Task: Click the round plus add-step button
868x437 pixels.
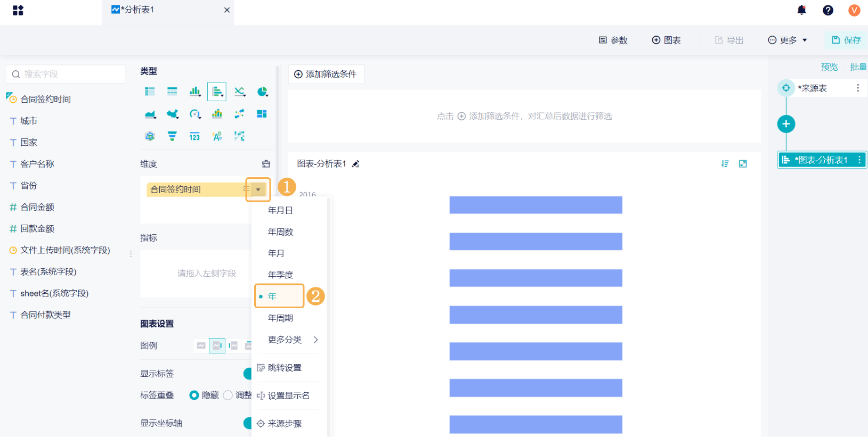Action: (x=786, y=124)
